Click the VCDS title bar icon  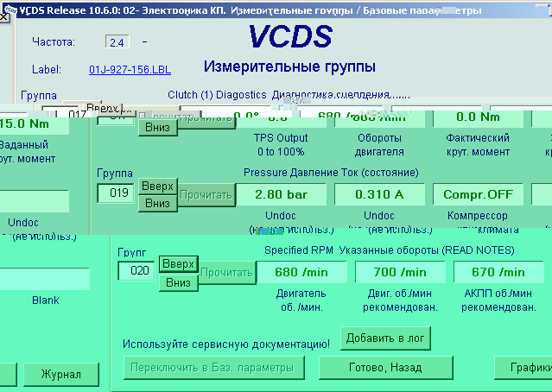[x=10, y=9]
